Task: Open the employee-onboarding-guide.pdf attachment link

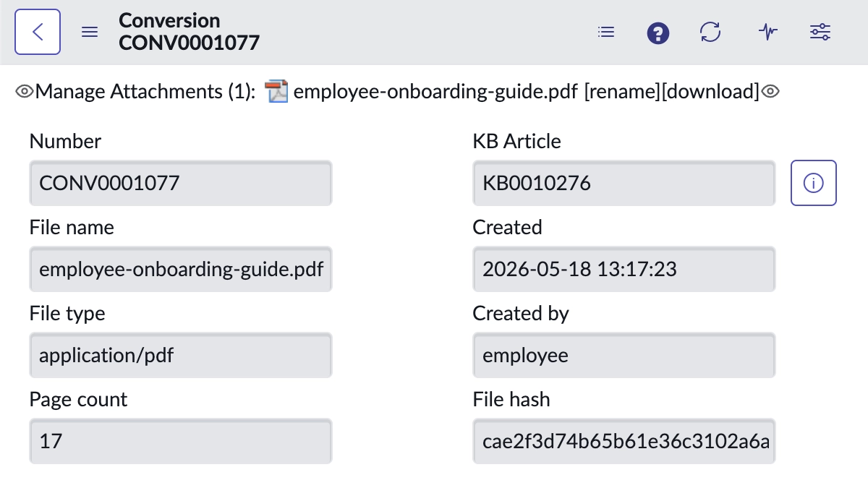Action: tap(436, 92)
